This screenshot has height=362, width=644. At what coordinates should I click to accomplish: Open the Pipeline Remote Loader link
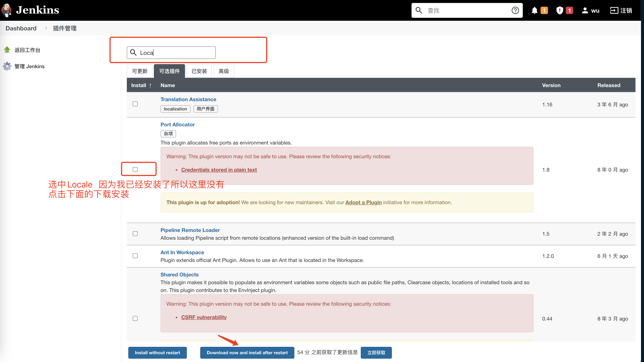pyautogui.click(x=190, y=230)
